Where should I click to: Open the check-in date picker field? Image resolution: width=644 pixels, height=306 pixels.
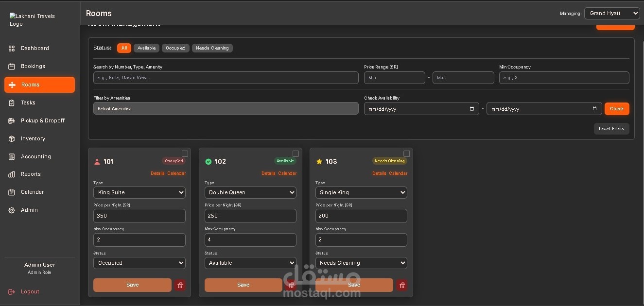[x=421, y=109]
